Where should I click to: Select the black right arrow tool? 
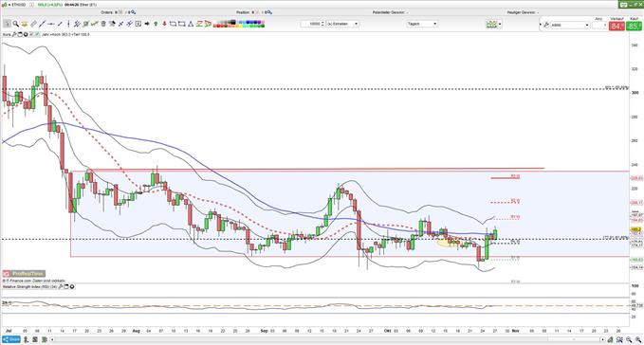[x=147, y=24]
